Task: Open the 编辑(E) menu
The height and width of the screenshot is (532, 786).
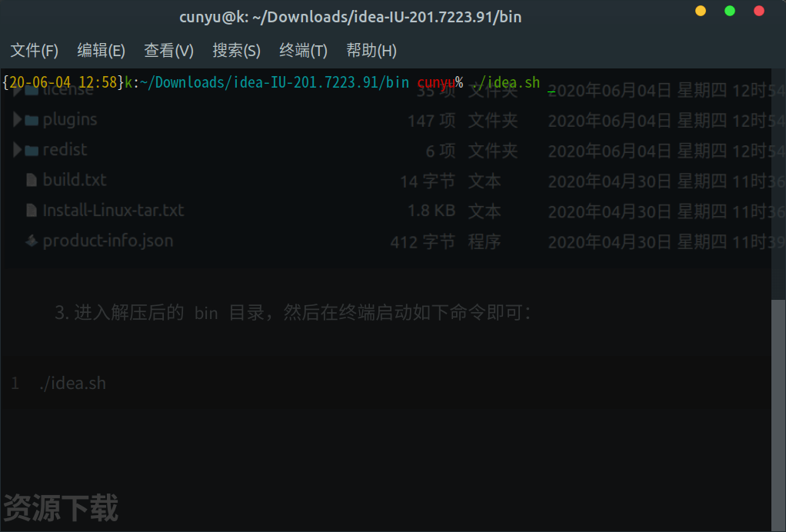Action: pos(102,51)
